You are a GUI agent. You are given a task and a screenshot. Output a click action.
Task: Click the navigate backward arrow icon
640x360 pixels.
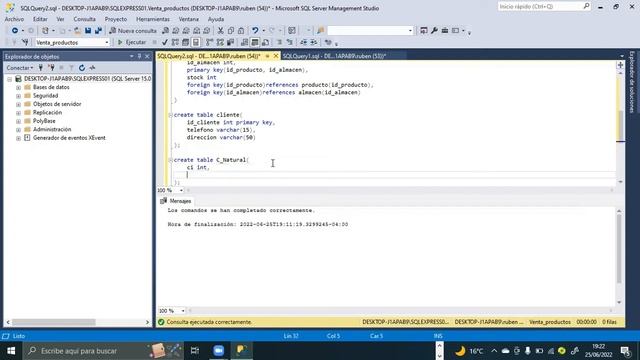15,31
